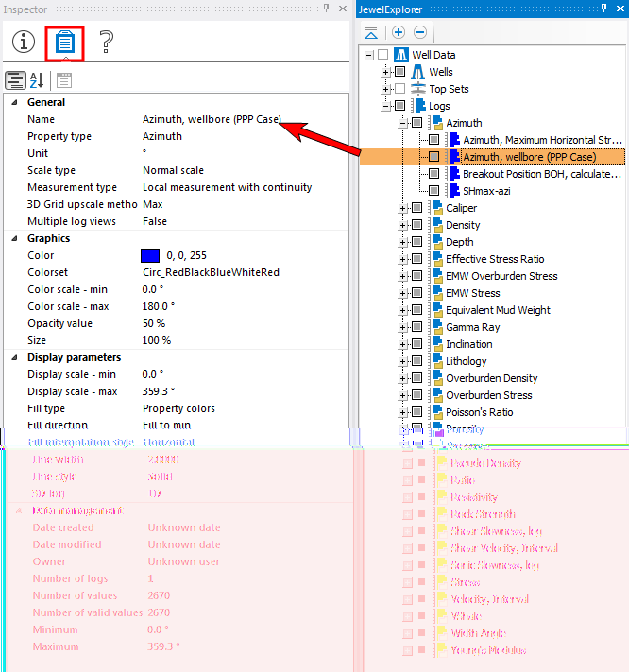Sort properties alphabetically with A-Z icon

[x=37, y=80]
